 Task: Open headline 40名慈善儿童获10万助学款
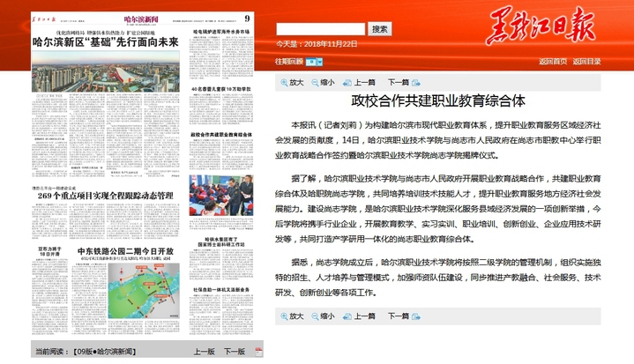pos(221,89)
